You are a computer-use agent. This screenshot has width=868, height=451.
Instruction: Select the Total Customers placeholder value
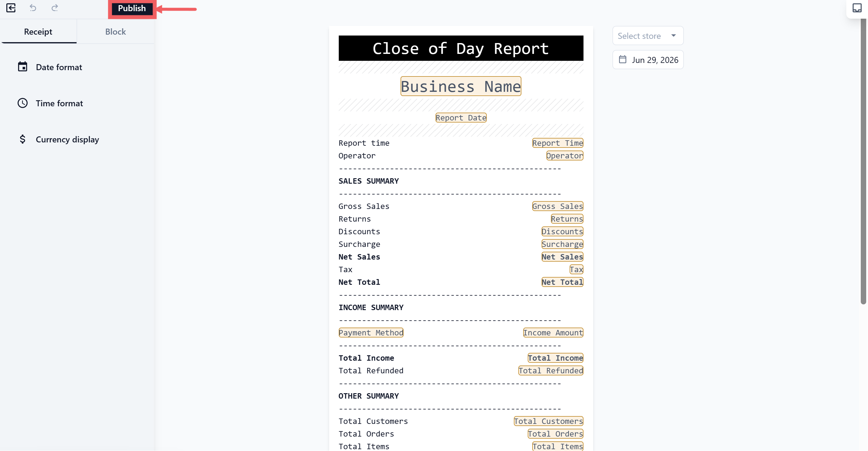pos(548,421)
